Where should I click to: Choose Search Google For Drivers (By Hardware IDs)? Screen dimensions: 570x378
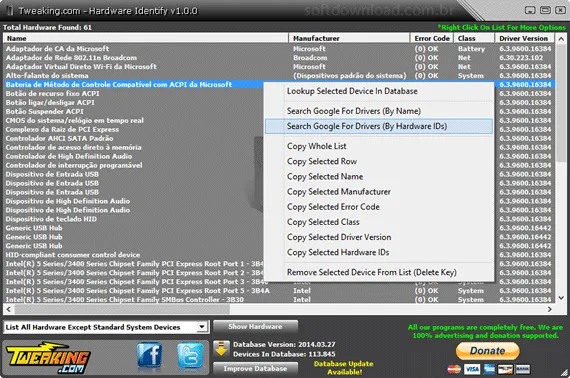[x=379, y=126]
